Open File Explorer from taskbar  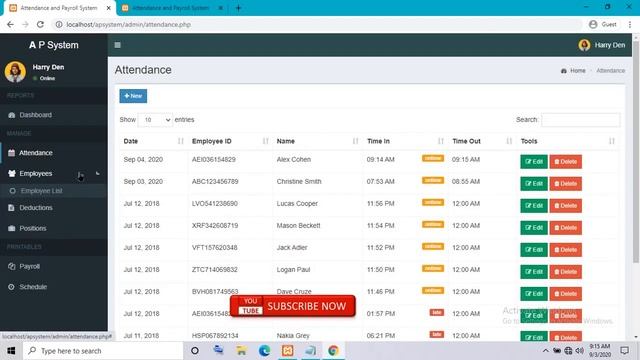(241, 351)
